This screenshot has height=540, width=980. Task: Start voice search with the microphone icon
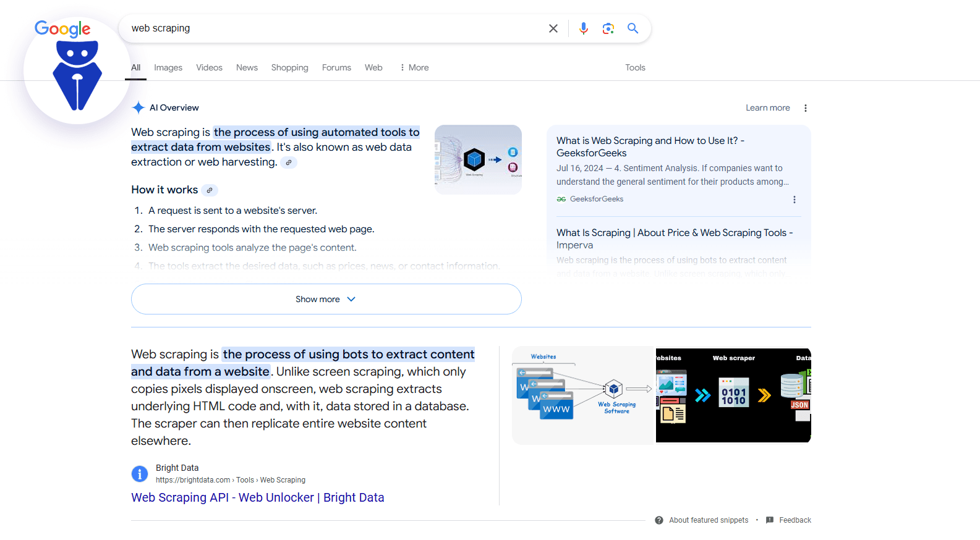(x=583, y=28)
